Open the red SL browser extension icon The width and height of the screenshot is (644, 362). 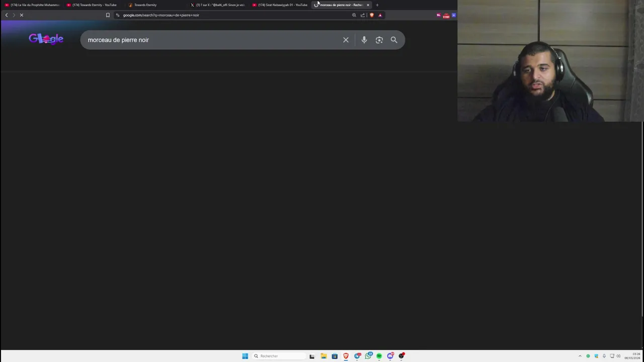(438, 15)
